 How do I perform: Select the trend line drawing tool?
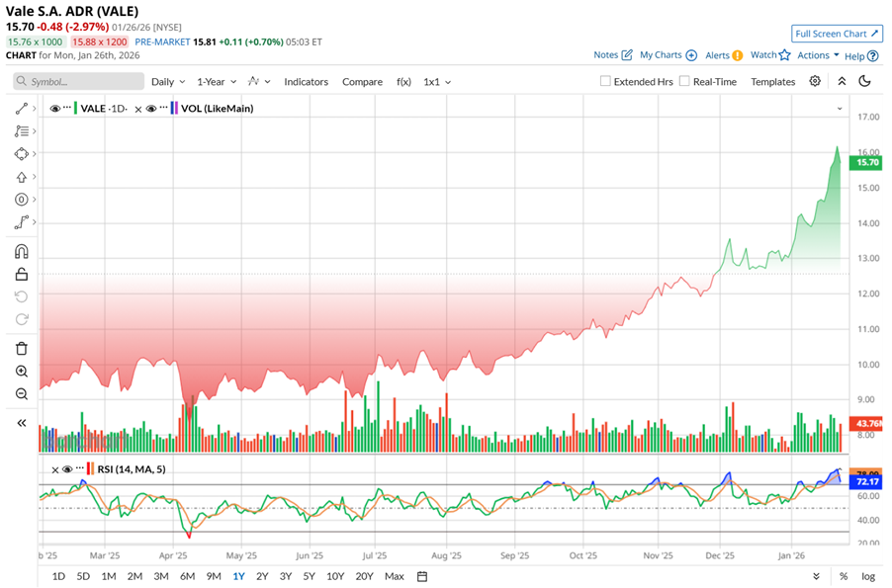(22, 108)
